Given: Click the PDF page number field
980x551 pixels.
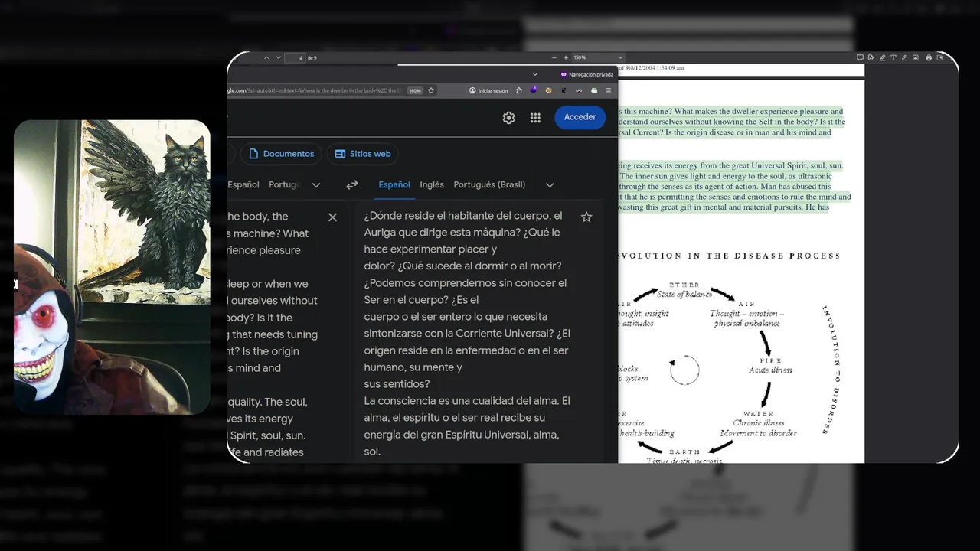Looking at the screenshot, I should (x=295, y=57).
